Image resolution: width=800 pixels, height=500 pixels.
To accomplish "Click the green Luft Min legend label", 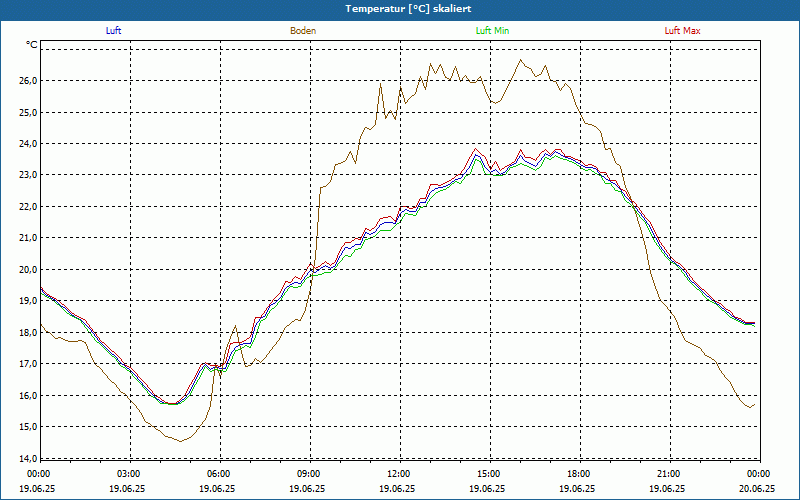I will (492, 31).
